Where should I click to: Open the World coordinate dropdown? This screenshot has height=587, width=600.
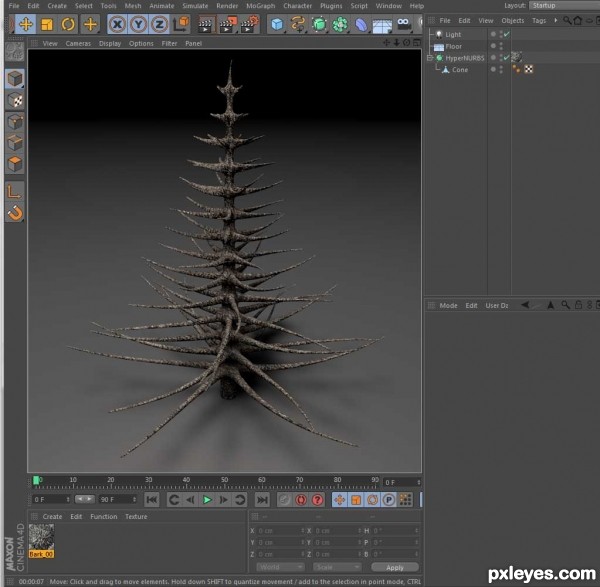click(x=280, y=567)
